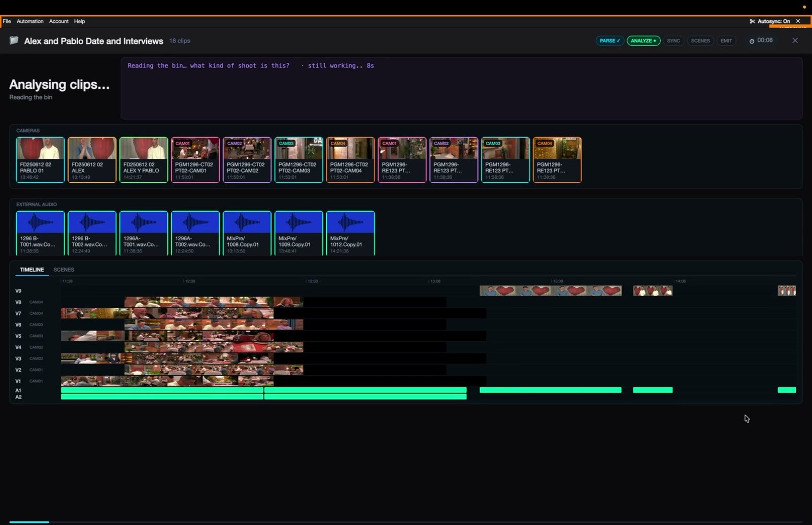812x525 pixels.
Task: Select the MixPre/1012.Copy.01 audio clip
Action: [351, 233]
